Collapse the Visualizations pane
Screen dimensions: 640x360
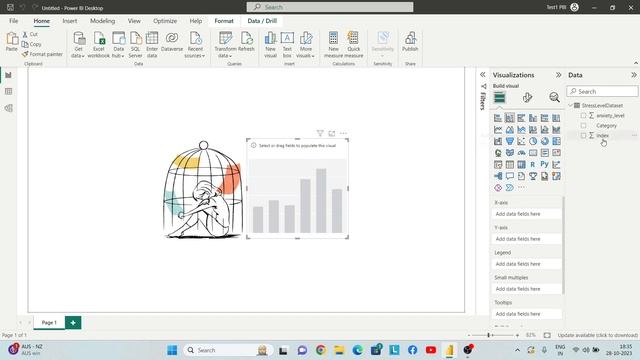point(558,75)
